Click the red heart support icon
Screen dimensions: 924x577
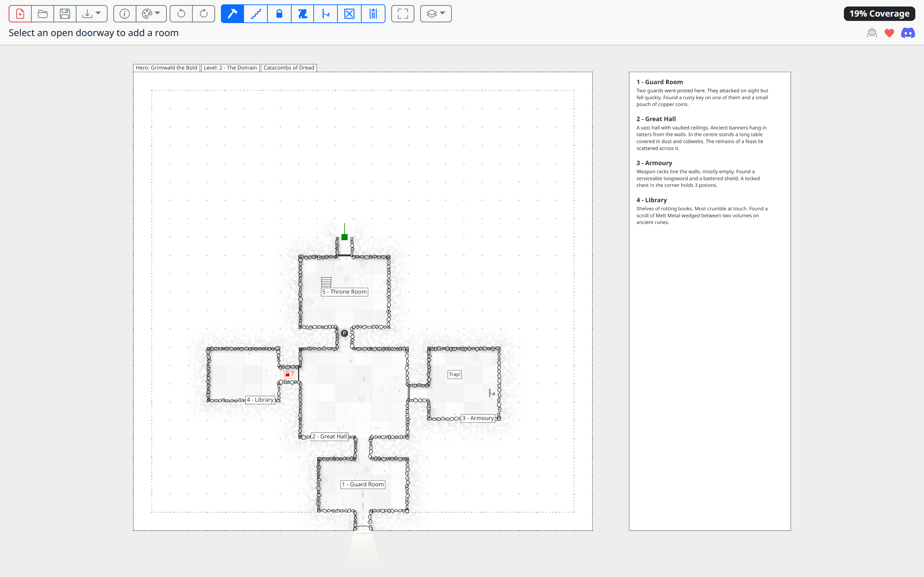[889, 33]
